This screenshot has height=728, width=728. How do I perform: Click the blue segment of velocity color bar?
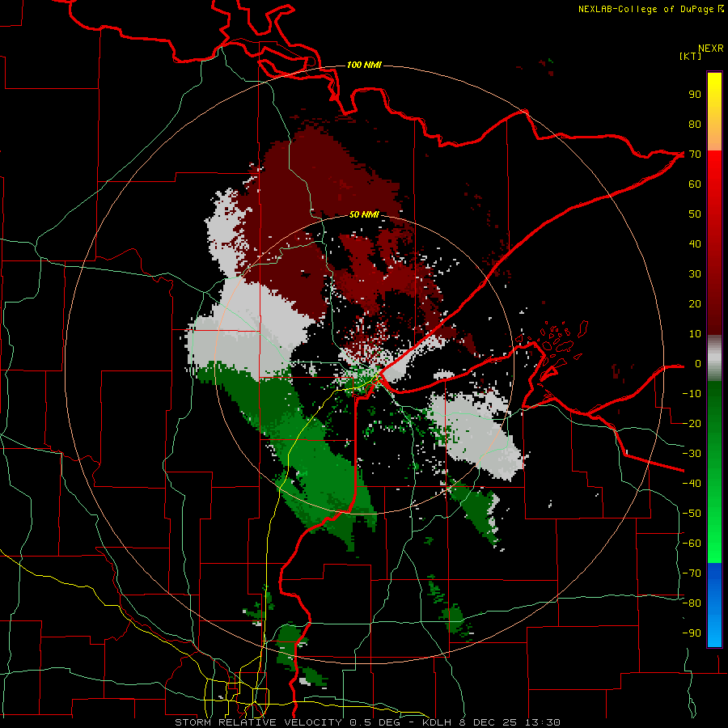click(x=714, y=605)
